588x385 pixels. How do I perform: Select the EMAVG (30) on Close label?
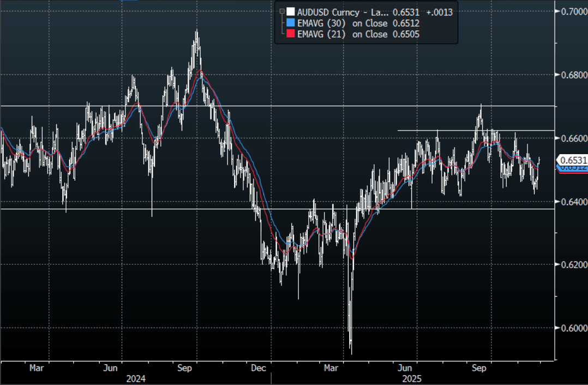(x=343, y=23)
